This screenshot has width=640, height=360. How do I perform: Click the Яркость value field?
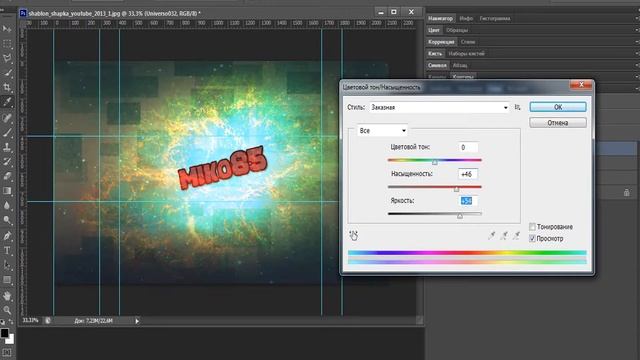click(x=468, y=201)
